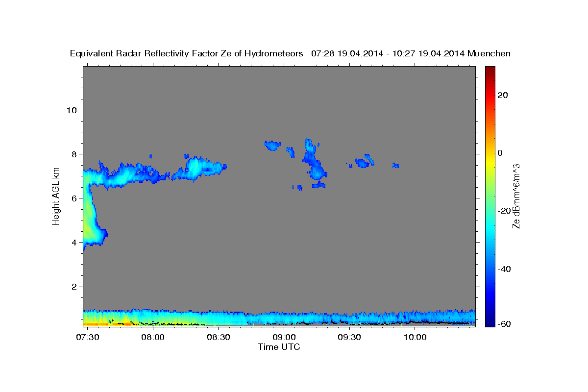The height and width of the screenshot is (392, 588).
Task: Click the height tick label 6
Action: click(x=74, y=198)
